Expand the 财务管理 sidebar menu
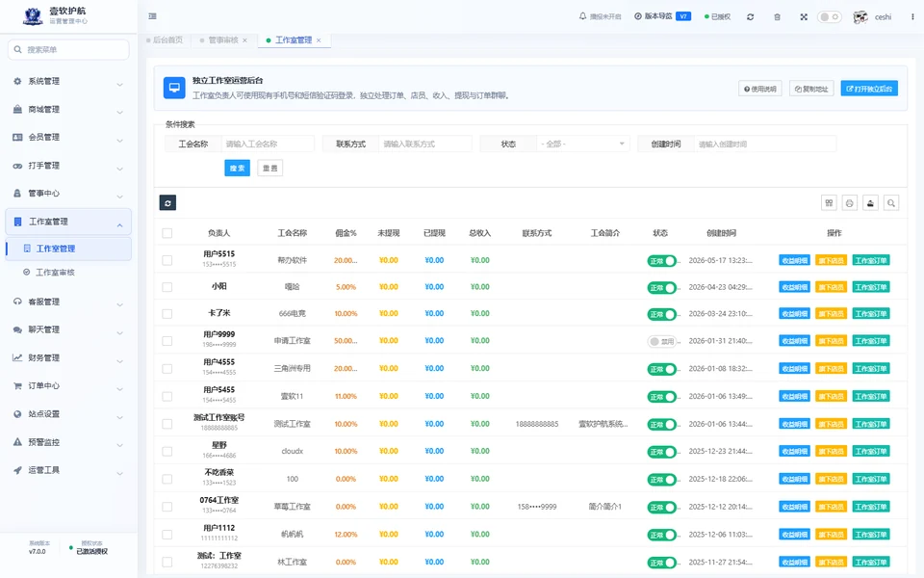Image resolution: width=924 pixels, height=578 pixels. [68, 358]
